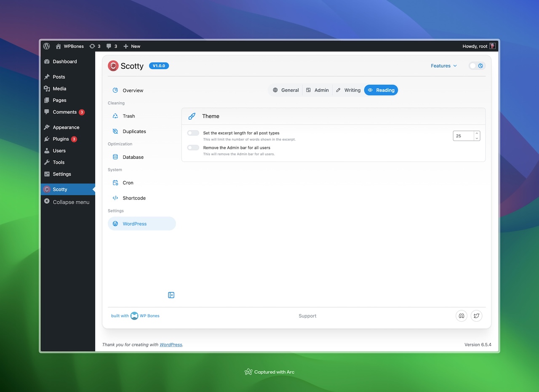
Task: Go to Pages via its icon
Action: pyautogui.click(x=47, y=100)
